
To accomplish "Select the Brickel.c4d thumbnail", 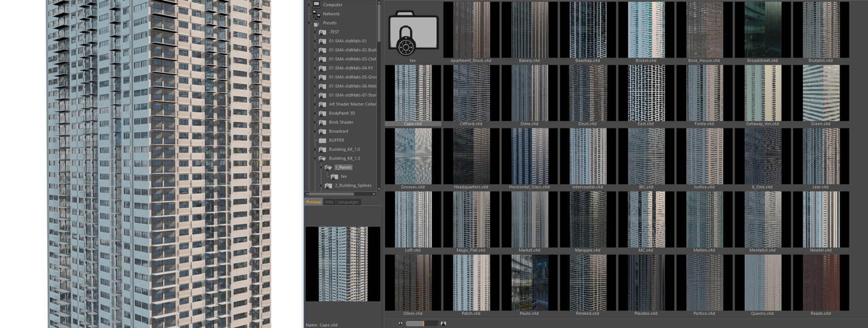I will point(646,29).
